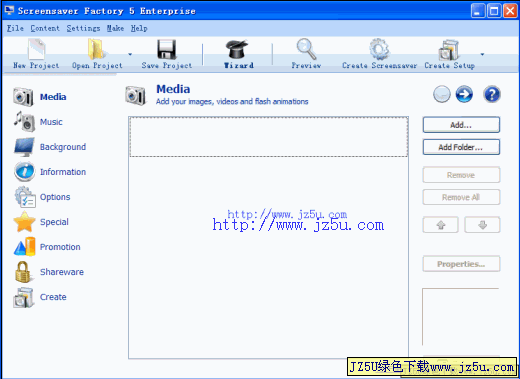Click the Preview magnifier icon

pyautogui.click(x=307, y=49)
